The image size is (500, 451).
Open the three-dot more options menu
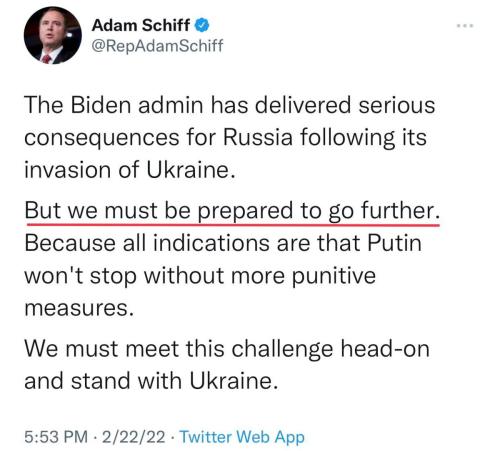click(465, 26)
